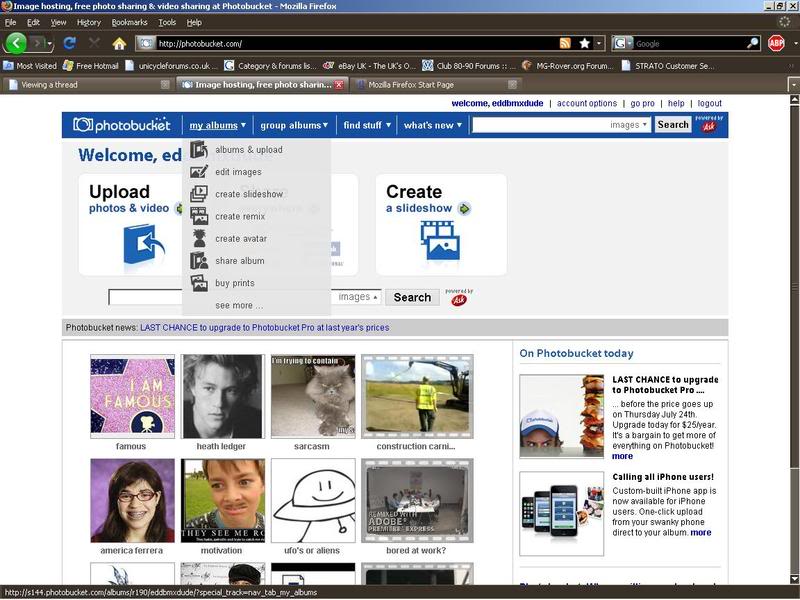Click the albums & upload menu icon
Image resolution: width=800 pixels, height=600 pixels.
[x=198, y=149]
